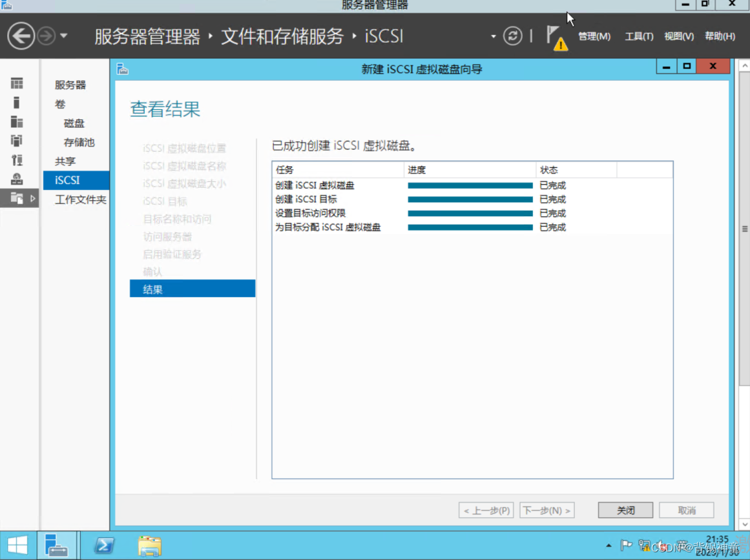Open the 工具(T) menu
750x560 pixels.
tap(638, 36)
